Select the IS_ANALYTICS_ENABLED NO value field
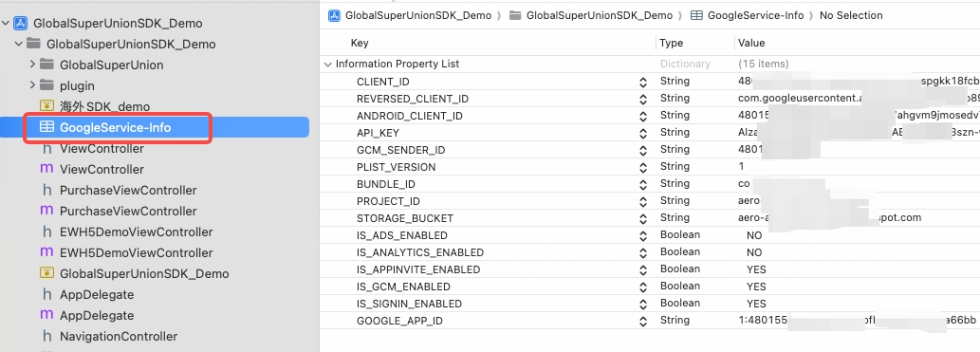 (754, 252)
